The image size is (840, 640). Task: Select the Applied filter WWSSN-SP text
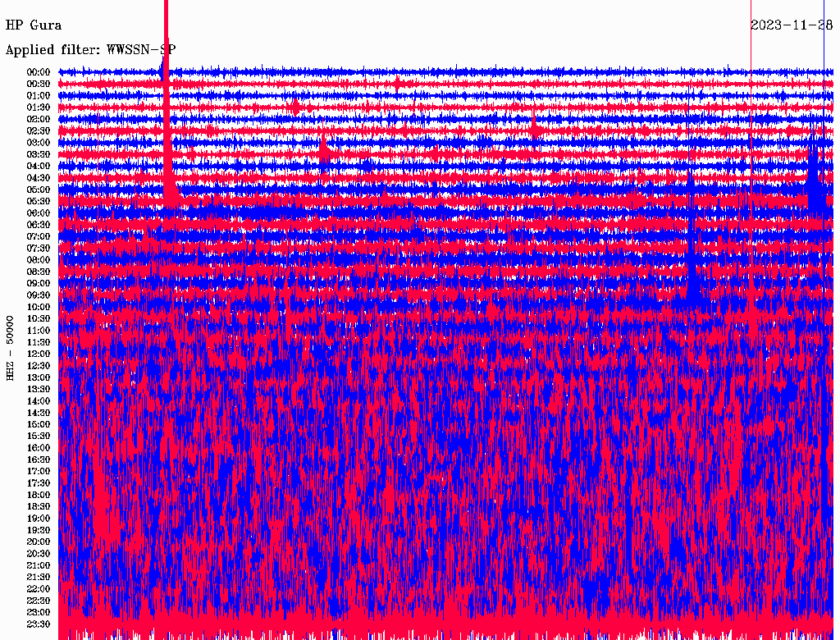click(90, 50)
